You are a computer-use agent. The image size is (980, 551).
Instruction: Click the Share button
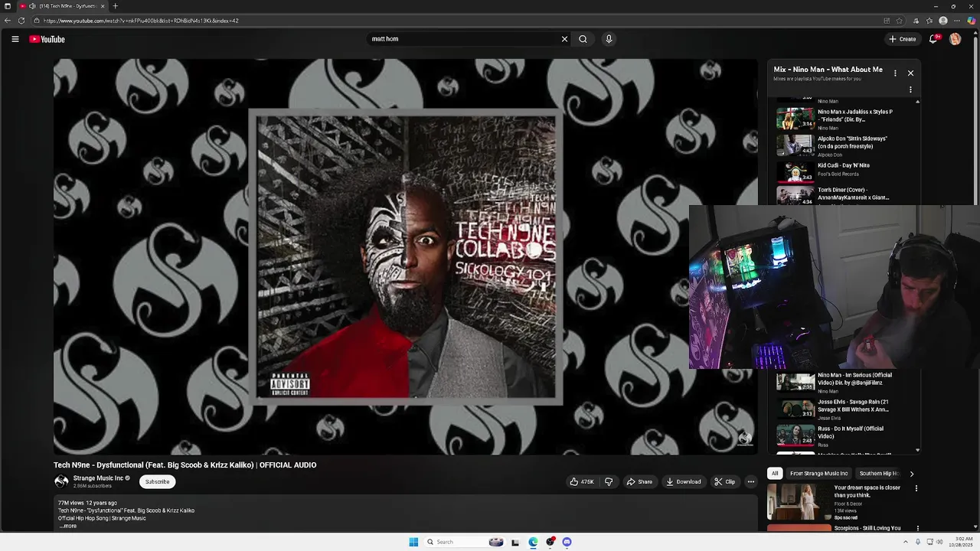[639, 481]
